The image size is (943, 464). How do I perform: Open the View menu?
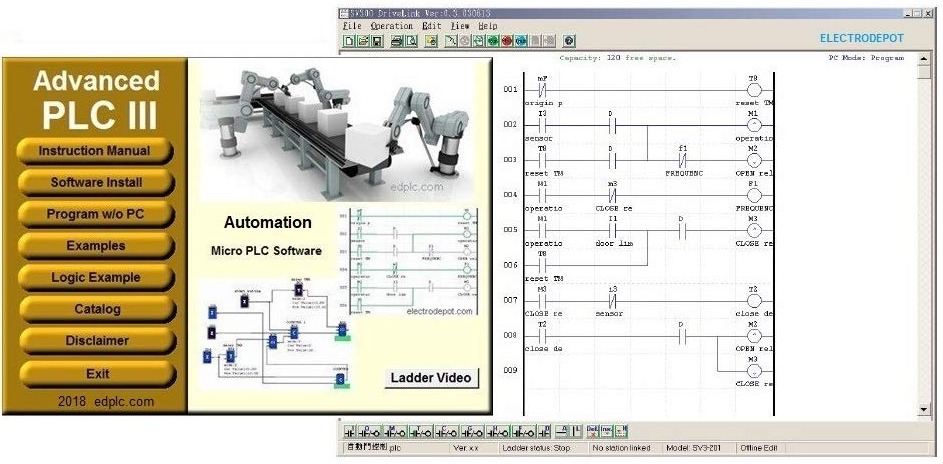coord(460,26)
